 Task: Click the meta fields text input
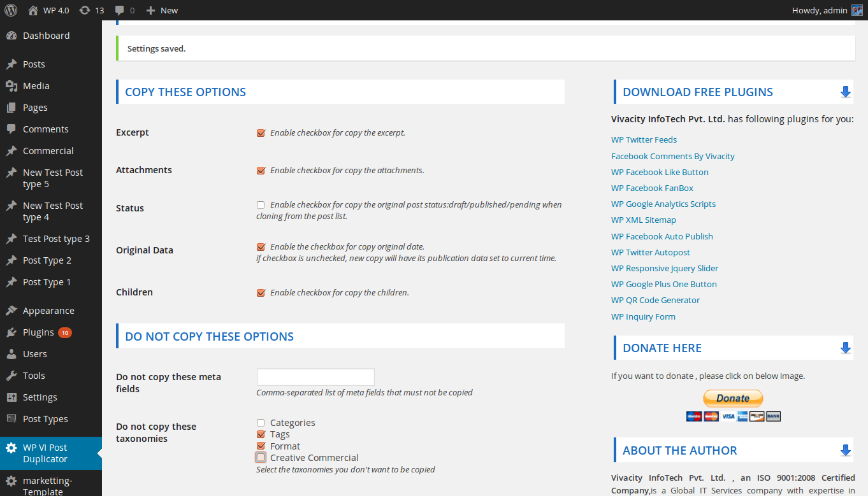coord(315,377)
